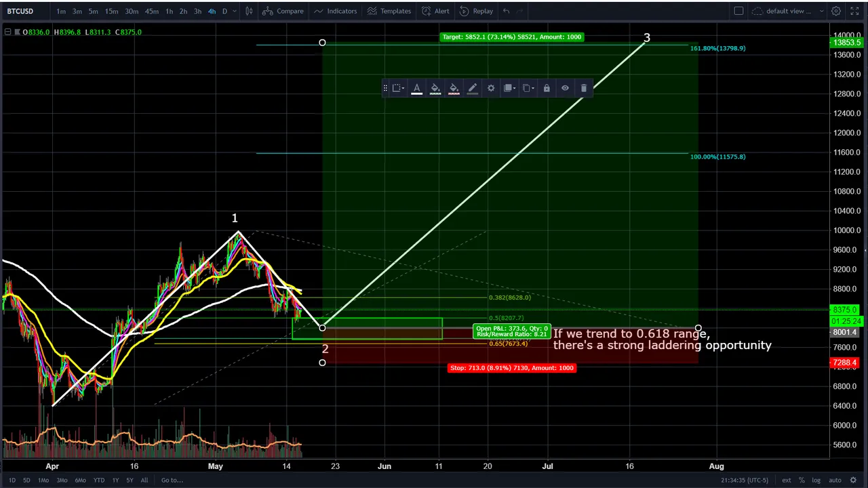
Task: Open text color tool in drawing toolbar
Action: pyautogui.click(x=416, y=88)
